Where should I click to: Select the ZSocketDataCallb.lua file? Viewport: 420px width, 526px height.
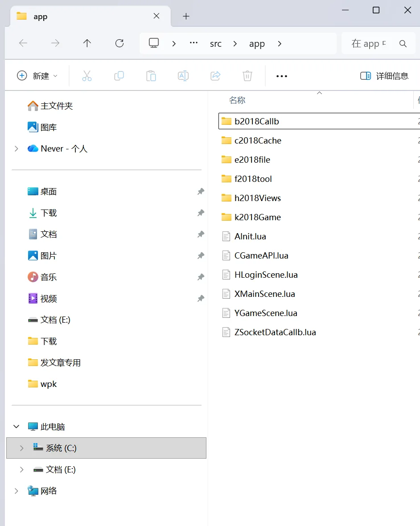275,332
